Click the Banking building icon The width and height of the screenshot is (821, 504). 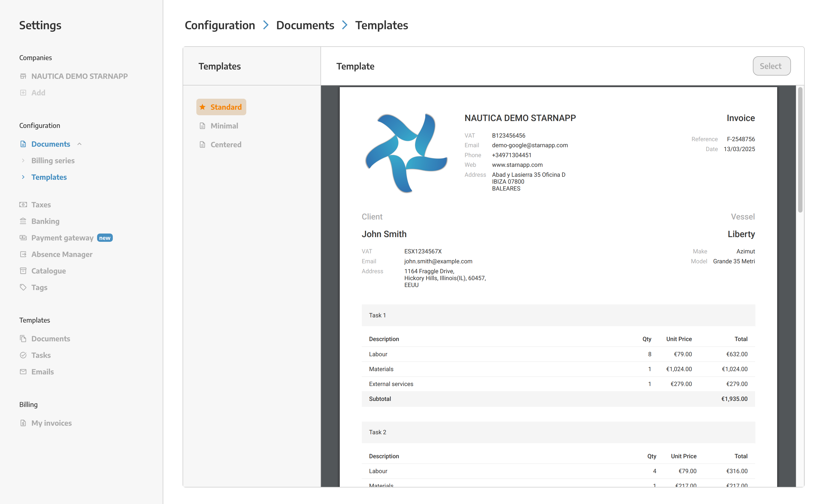pos(23,221)
